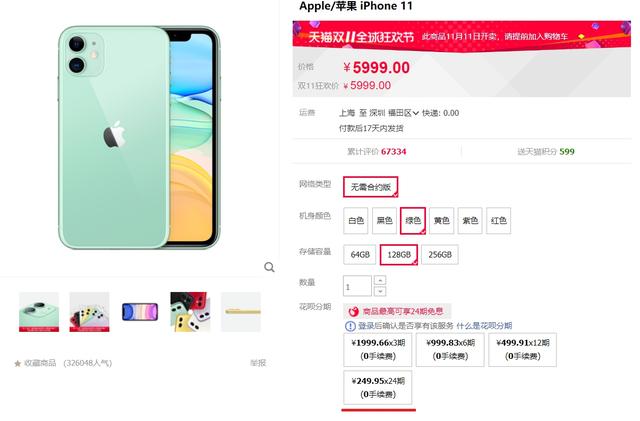View the green camera close-up thumbnail
Viewport: 640px width, 421px height.
(39, 312)
